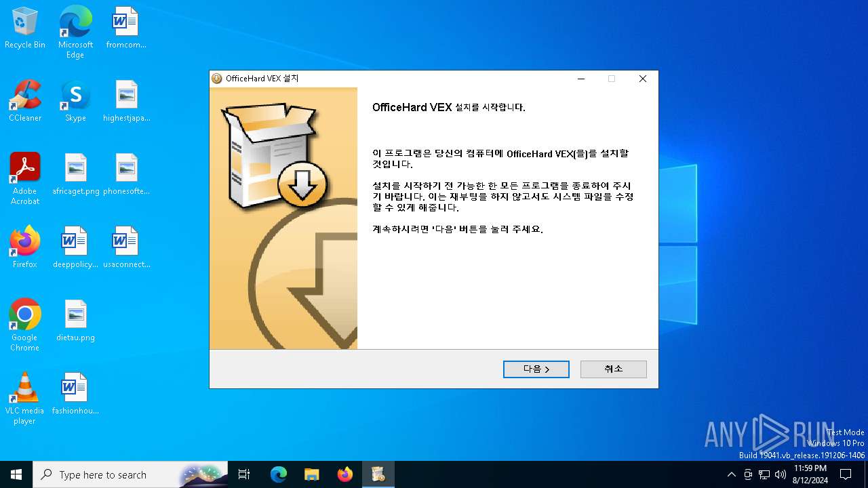The width and height of the screenshot is (868, 488).
Task: Select the Recycle Bin desktop icon
Action: [x=25, y=28]
